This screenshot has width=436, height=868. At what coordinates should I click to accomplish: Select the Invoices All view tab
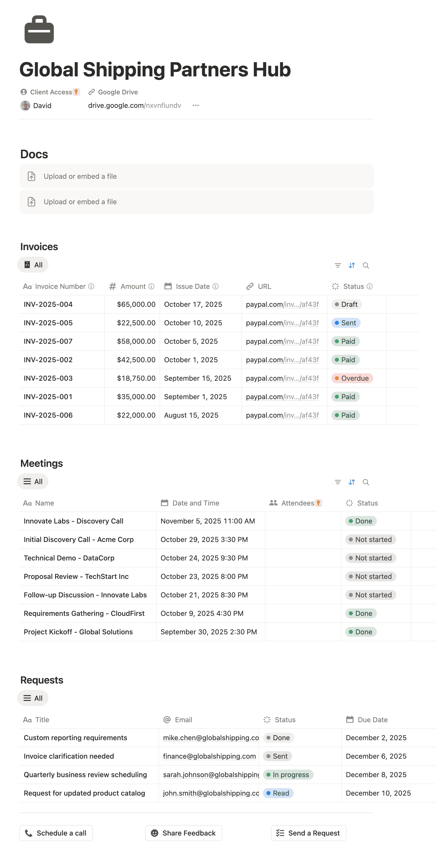[33, 265]
